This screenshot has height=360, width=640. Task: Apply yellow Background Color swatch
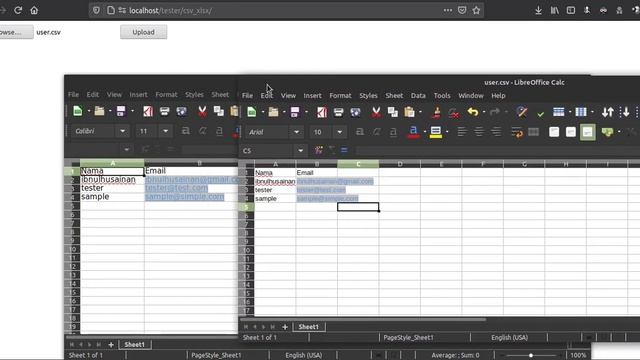click(x=436, y=132)
